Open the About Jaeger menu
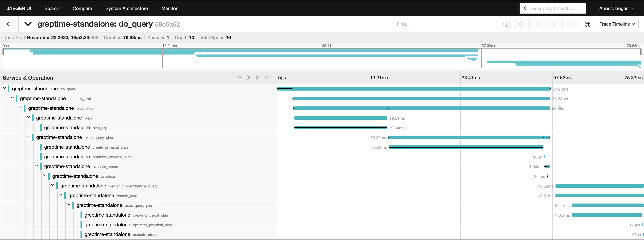644x240 pixels. [616, 9]
